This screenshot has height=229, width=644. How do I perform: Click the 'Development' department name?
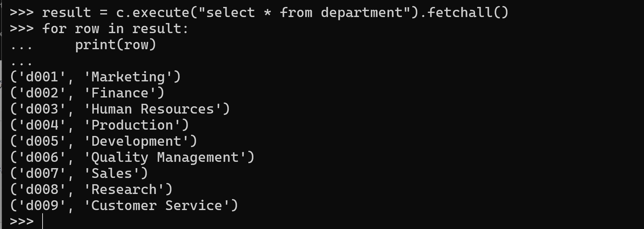click(136, 141)
